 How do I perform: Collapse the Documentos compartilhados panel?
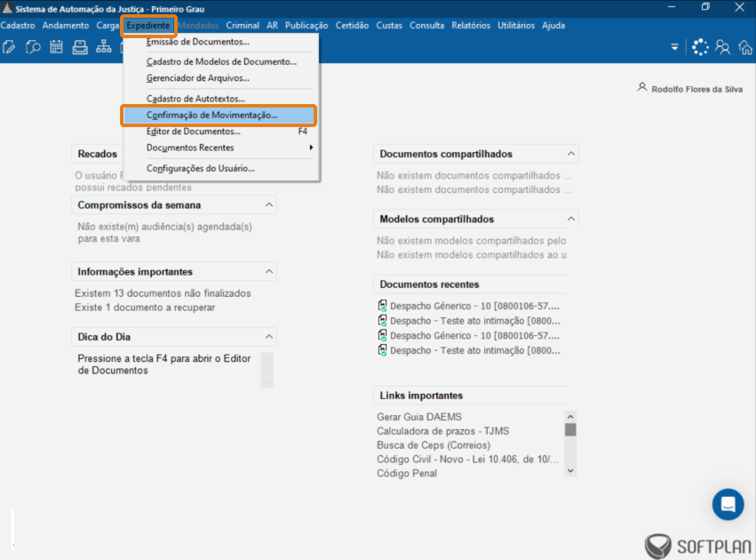click(x=571, y=154)
